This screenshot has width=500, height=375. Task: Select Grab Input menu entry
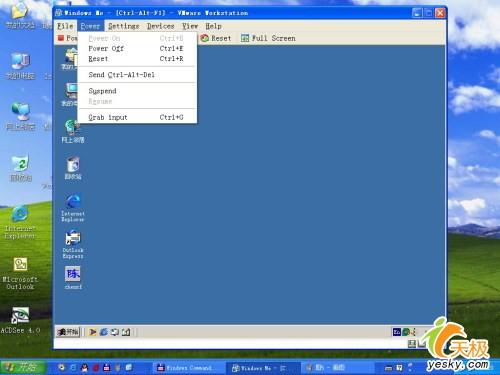point(137,117)
